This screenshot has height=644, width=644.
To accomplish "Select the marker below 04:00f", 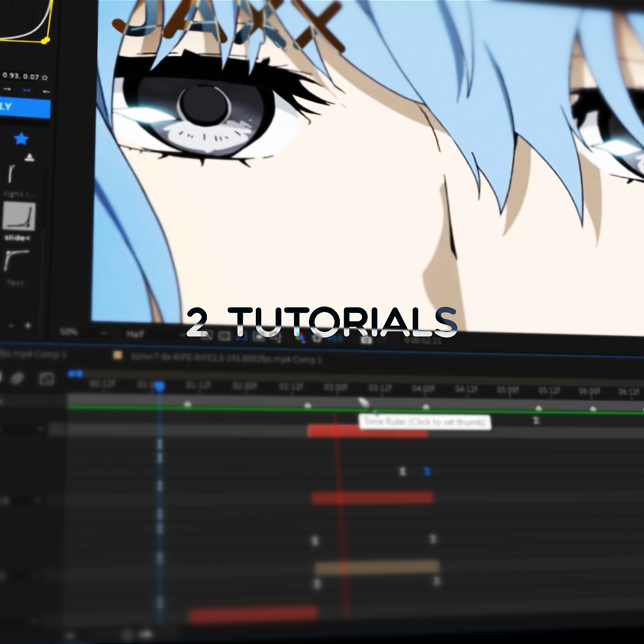I will point(426,407).
